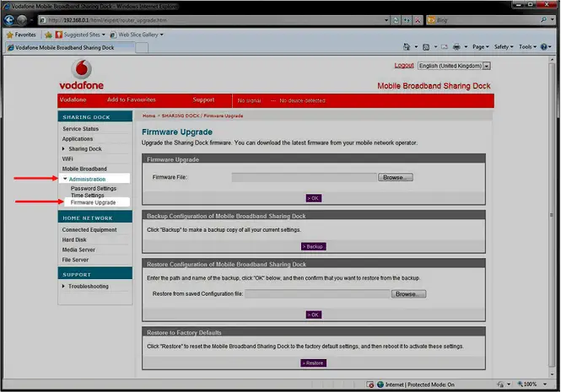This screenshot has width=561, height=392.
Task: Click the Favorites star button
Action: (21, 35)
